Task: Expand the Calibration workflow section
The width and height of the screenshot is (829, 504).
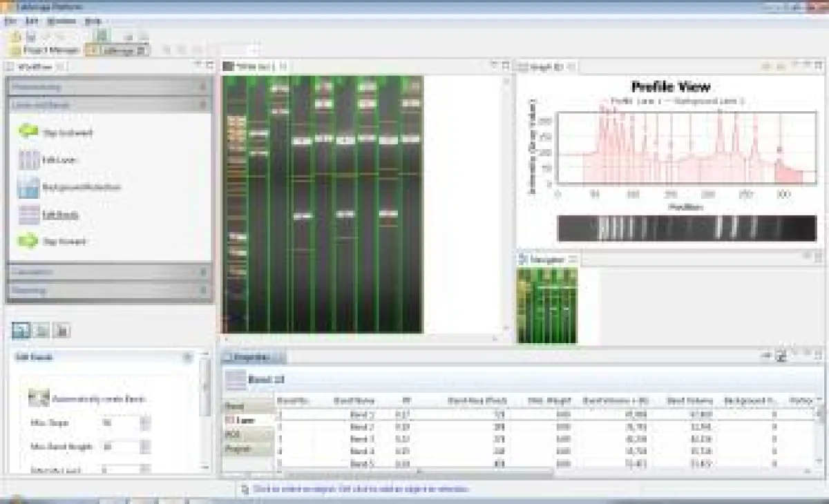Action: point(108,272)
